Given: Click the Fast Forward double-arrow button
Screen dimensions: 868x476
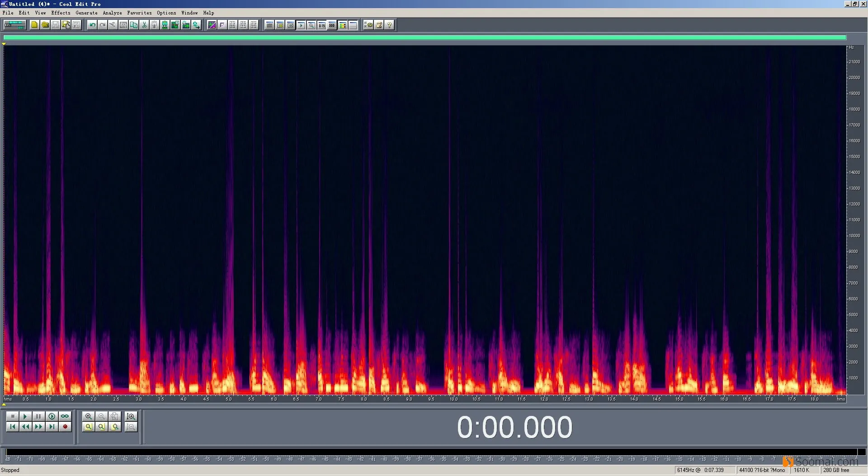Looking at the screenshot, I should [x=39, y=426].
